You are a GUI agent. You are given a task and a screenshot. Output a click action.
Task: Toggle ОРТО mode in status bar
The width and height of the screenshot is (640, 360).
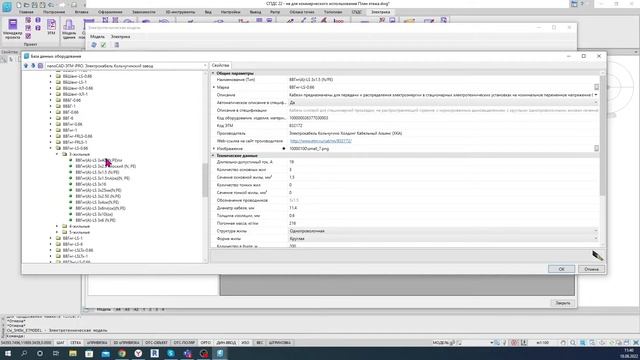(206, 342)
